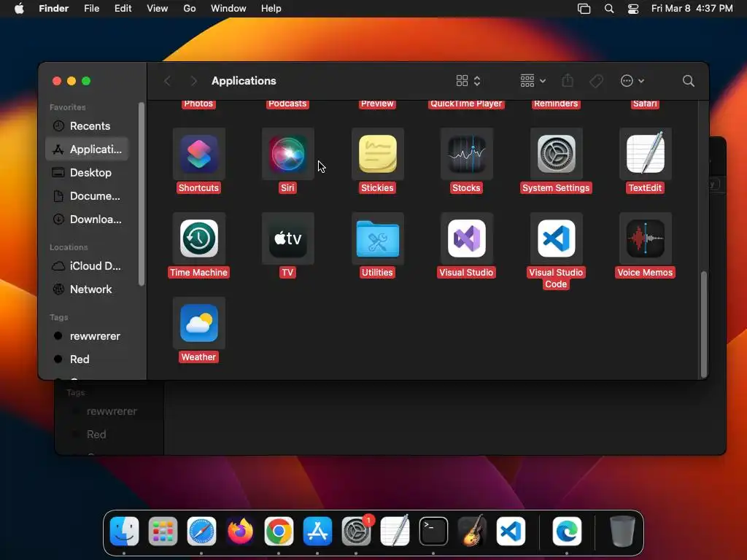Click the Finder toolbar search icon
This screenshot has height=560, width=747.
pos(688,81)
